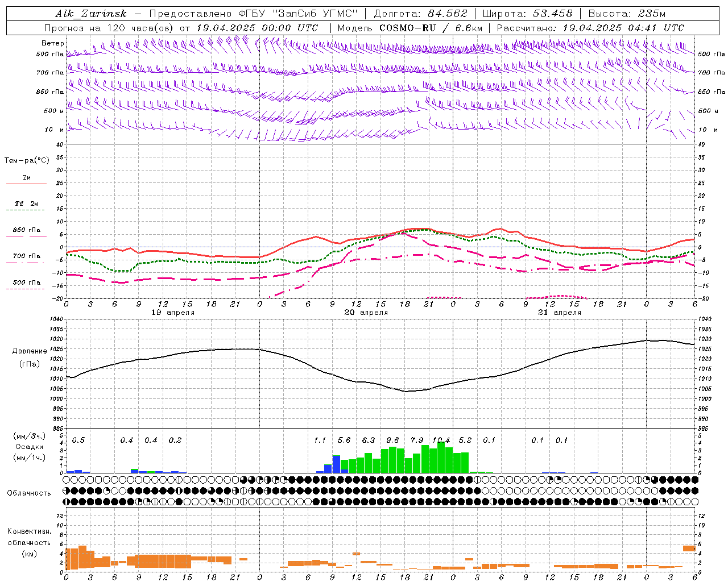The width and height of the screenshot is (728, 582).
Task: Click the 1.1 precipitation value
Action: click(320, 440)
